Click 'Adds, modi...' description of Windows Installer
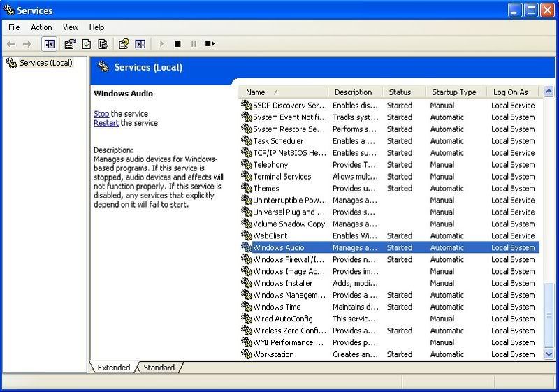 (x=355, y=283)
